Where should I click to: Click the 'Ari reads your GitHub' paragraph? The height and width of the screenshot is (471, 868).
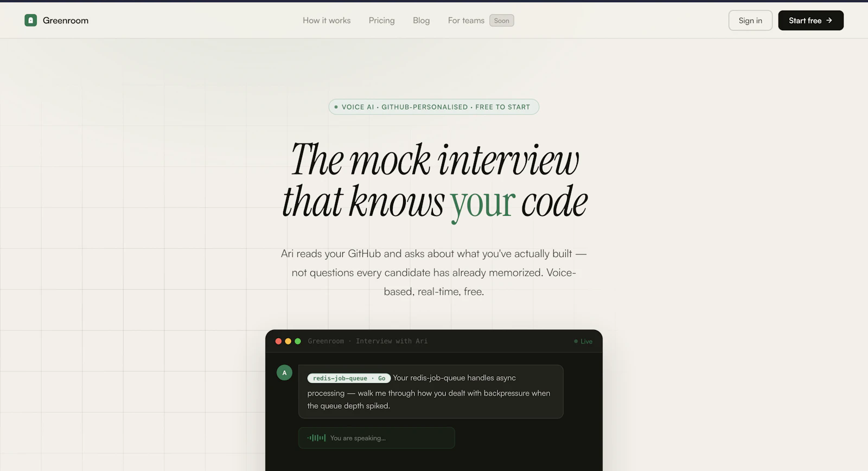point(434,273)
